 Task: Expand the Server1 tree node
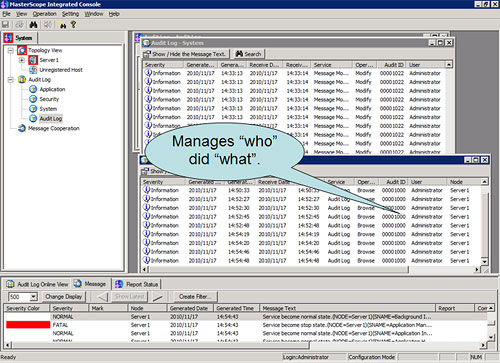click(x=22, y=60)
